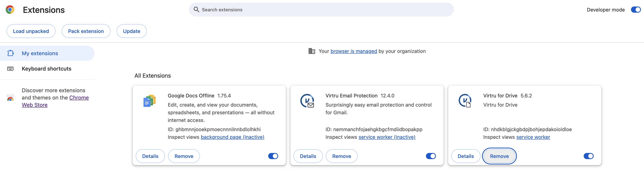Viewport: 644px width, 171px height.
Task: Click the Virtru Email Protection icon
Action: coord(307,101)
